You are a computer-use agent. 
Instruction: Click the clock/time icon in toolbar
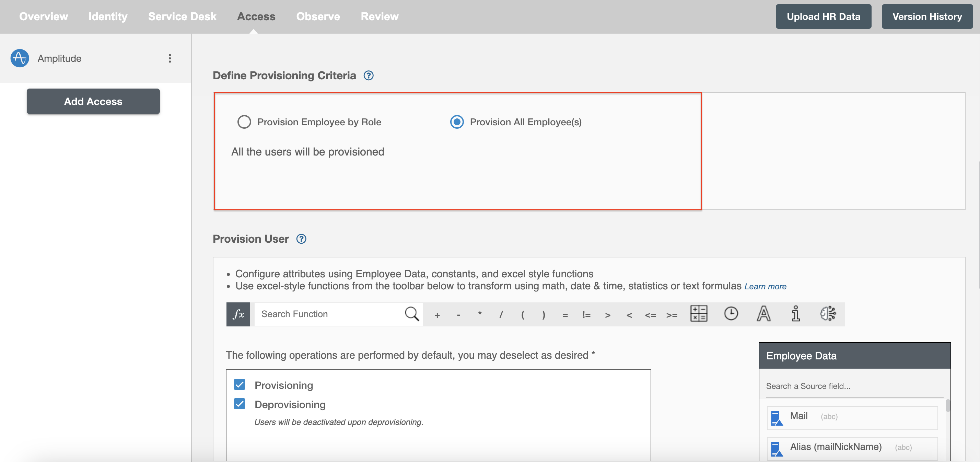point(731,314)
